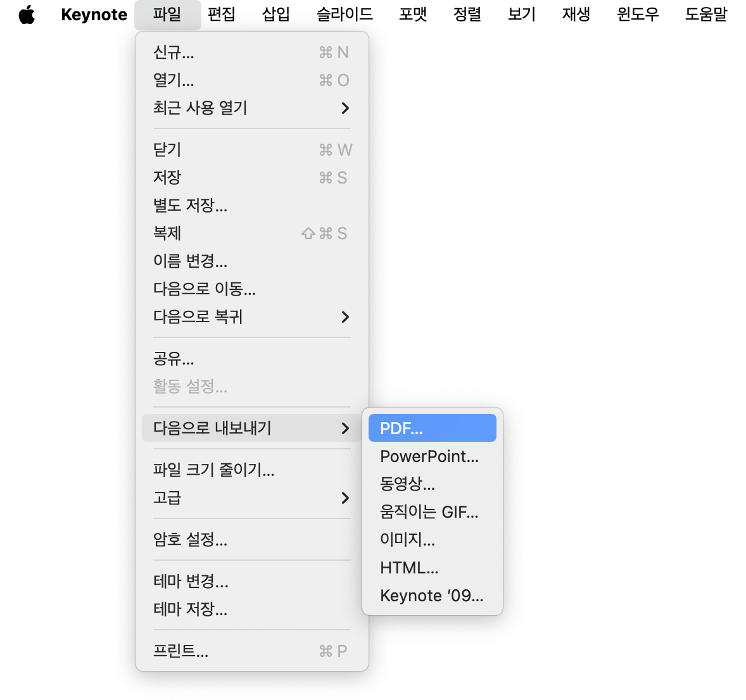Screen dimensions: 746x700
Task: Choose 움직이는 GIF… export option
Action: [432, 511]
